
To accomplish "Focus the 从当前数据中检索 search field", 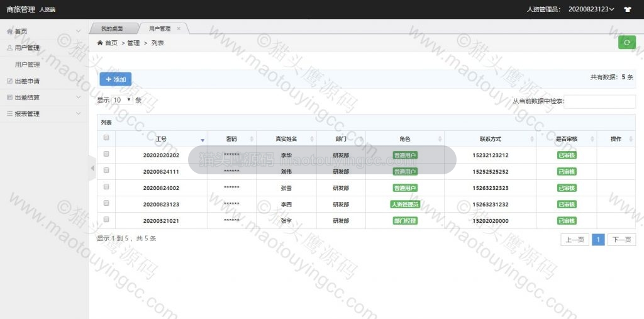I will pos(599,101).
